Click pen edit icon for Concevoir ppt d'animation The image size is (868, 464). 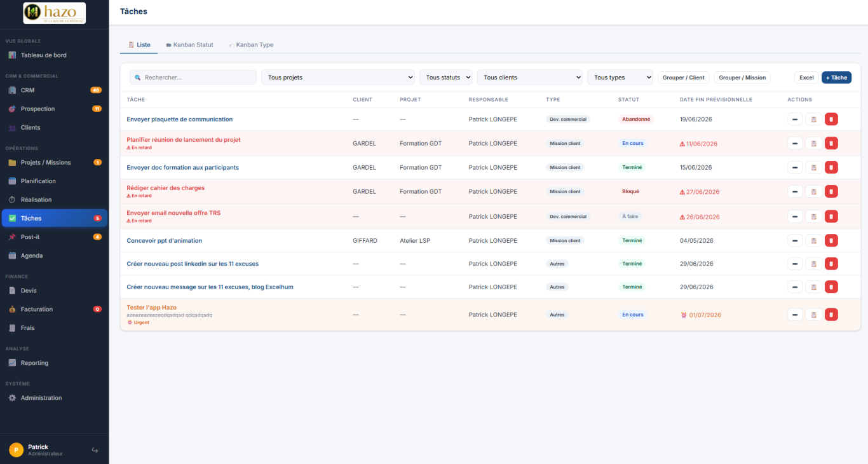pos(795,240)
